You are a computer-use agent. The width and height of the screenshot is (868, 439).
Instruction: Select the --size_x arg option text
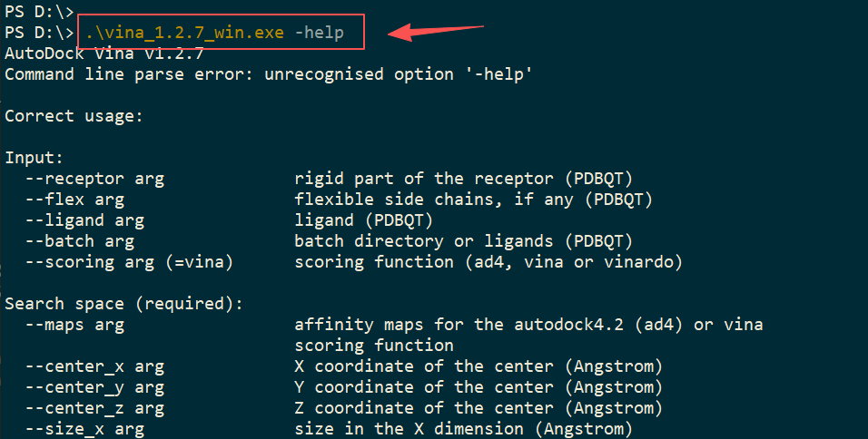[x=84, y=429]
